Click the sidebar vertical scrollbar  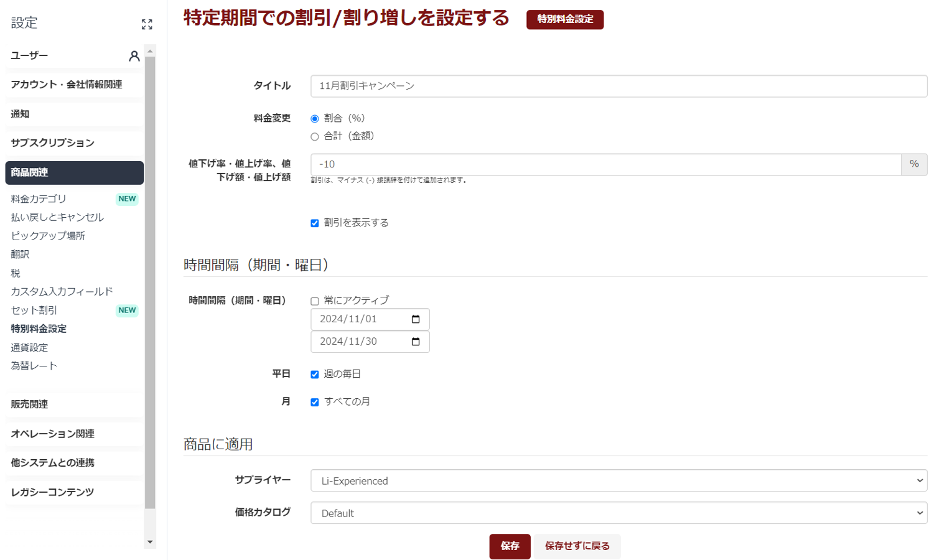150,280
